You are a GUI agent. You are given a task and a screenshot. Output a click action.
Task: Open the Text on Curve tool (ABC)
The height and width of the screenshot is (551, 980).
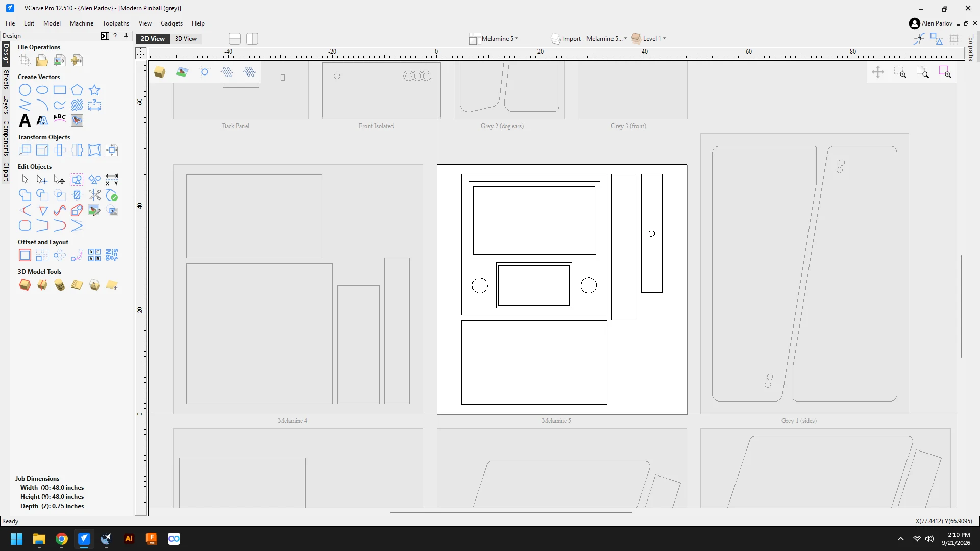(60, 119)
